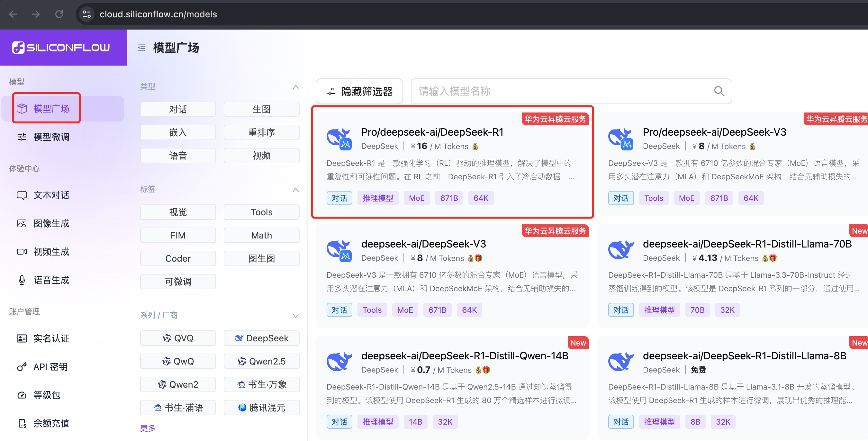This screenshot has width=868, height=441.
Task: Toggle the 重排序 type filter
Action: (261, 132)
